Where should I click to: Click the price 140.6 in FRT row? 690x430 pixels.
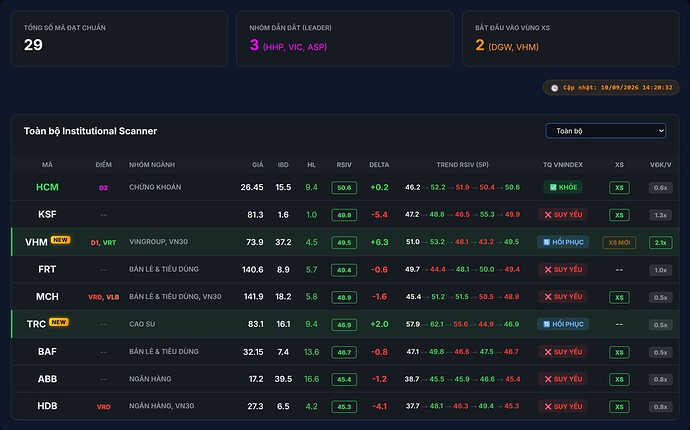click(x=253, y=269)
